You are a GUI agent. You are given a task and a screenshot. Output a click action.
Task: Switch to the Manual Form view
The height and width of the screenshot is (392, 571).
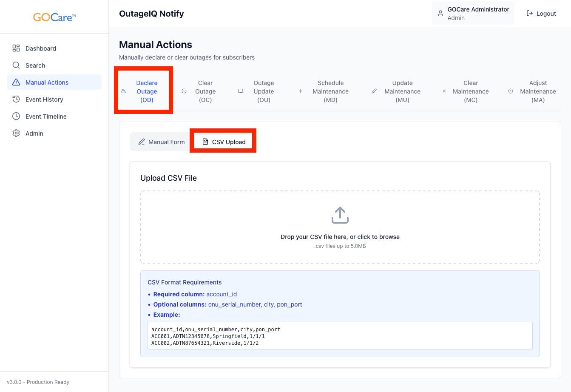pyautogui.click(x=162, y=142)
